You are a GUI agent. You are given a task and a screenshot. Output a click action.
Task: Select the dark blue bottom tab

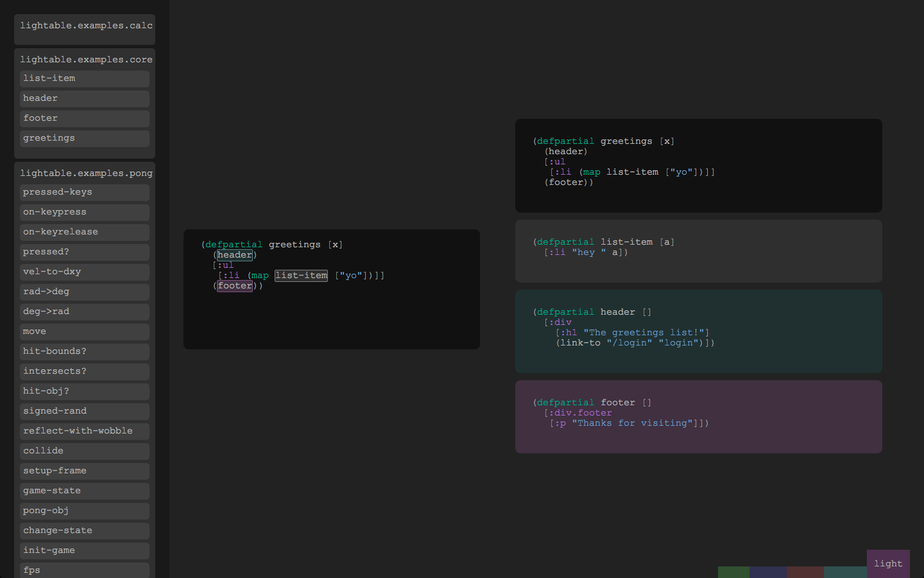768,572
